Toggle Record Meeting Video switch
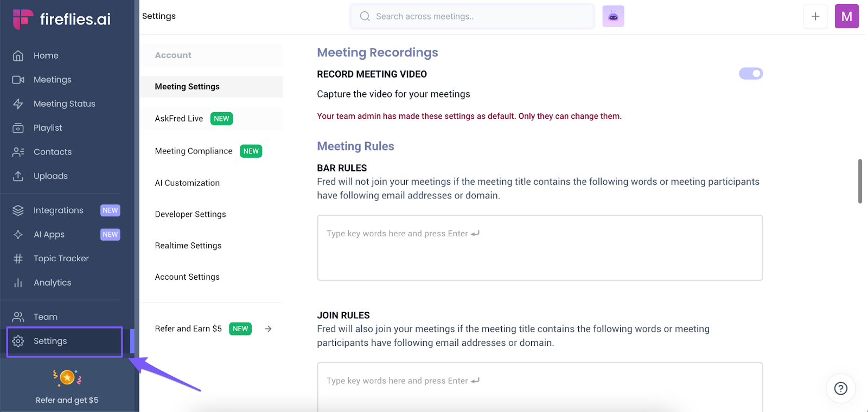This screenshot has width=868, height=412. (751, 73)
